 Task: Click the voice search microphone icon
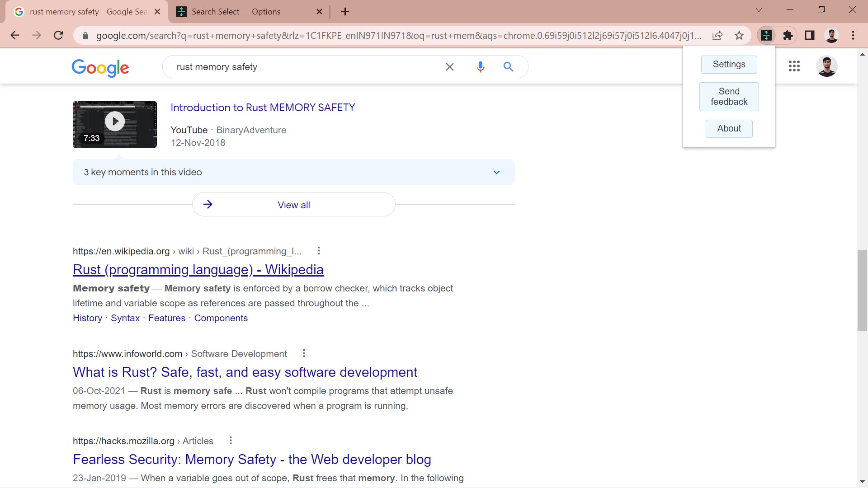pos(481,66)
